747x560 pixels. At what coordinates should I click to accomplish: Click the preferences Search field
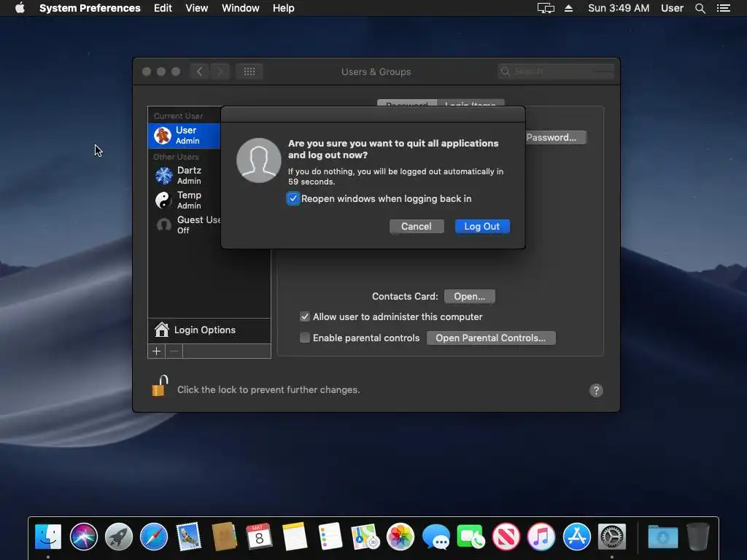pyautogui.click(x=555, y=71)
